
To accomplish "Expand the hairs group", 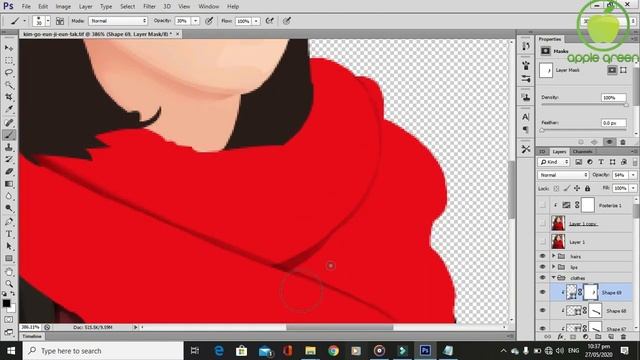I will click(x=554, y=256).
